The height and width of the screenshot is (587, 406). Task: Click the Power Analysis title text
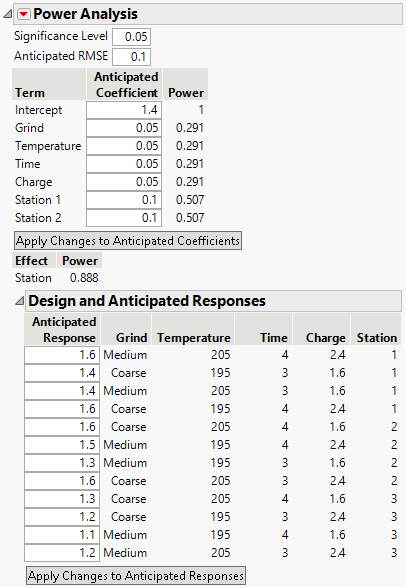point(85,14)
